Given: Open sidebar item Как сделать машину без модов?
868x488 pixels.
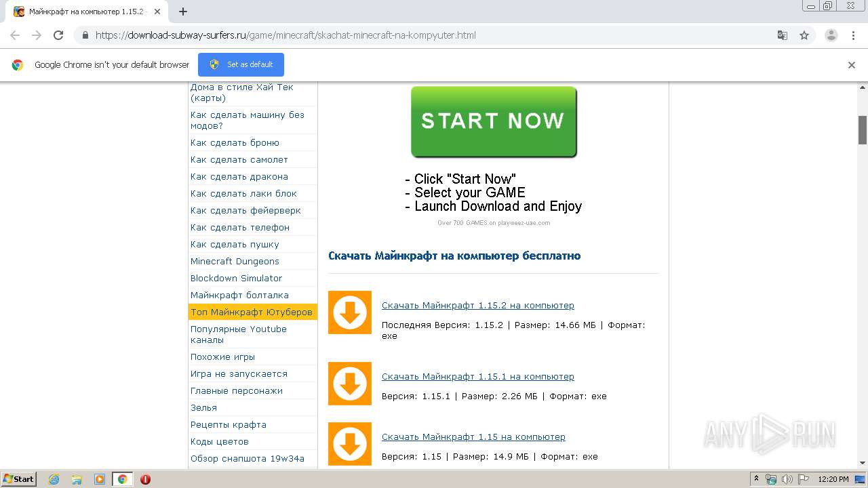Looking at the screenshot, I should pyautogui.click(x=248, y=121).
